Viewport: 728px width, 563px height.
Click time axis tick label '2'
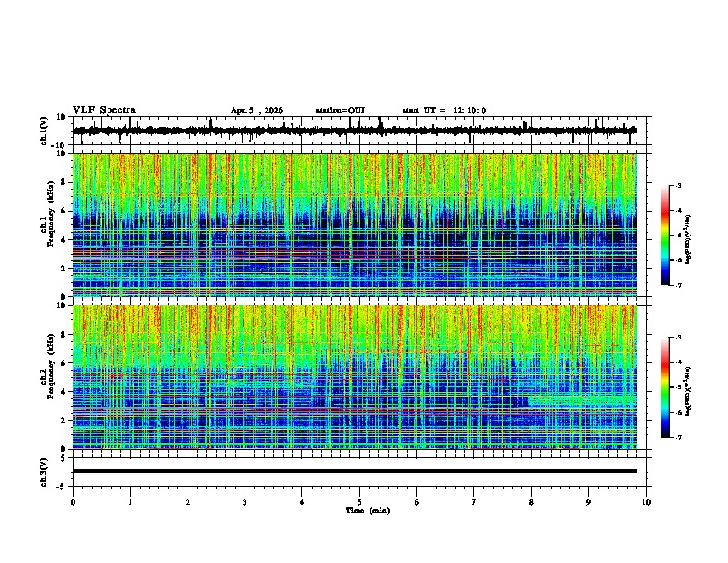188,502
